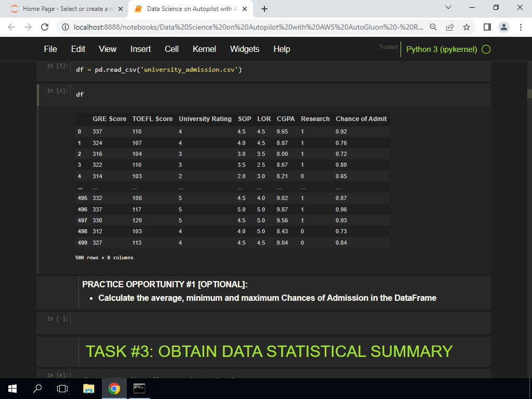The height and width of the screenshot is (399, 532).
Task: Click PRACTICE OPPORTUNITY #1 heading
Action: [x=165, y=284]
